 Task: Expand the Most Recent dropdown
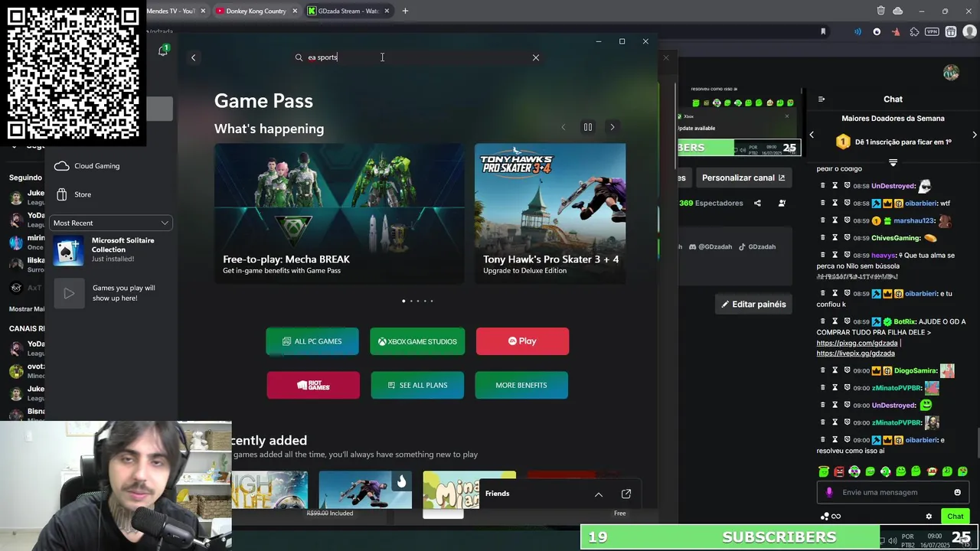[x=111, y=223]
